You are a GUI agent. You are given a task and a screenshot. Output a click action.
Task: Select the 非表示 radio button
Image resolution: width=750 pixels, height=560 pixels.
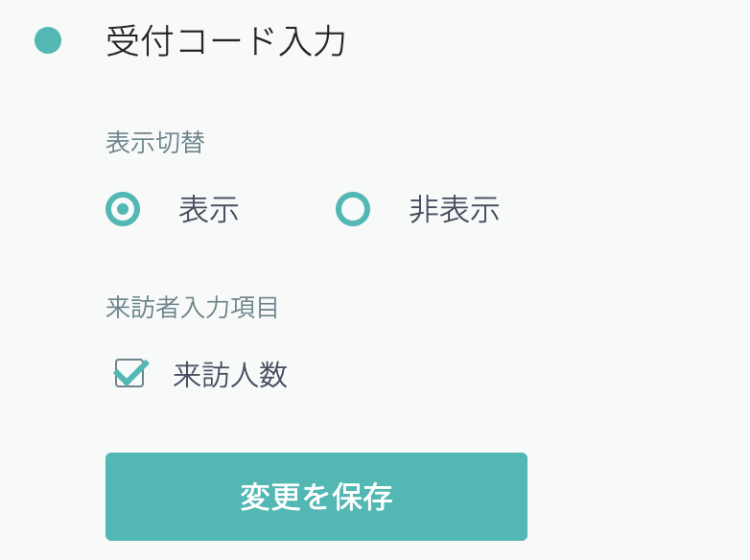click(353, 209)
